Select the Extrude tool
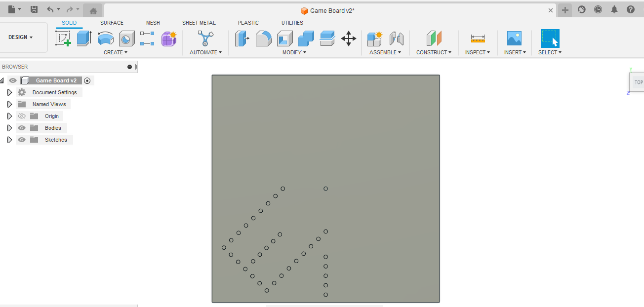Screen dimensions: 644x307 point(84,38)
